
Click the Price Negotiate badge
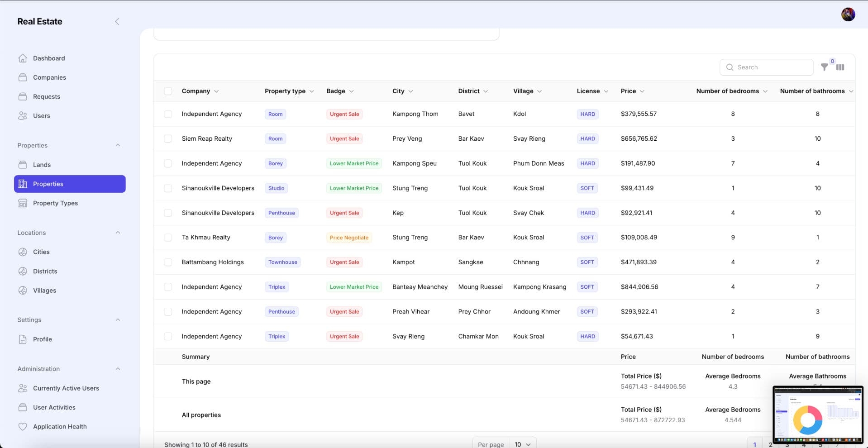349,238
